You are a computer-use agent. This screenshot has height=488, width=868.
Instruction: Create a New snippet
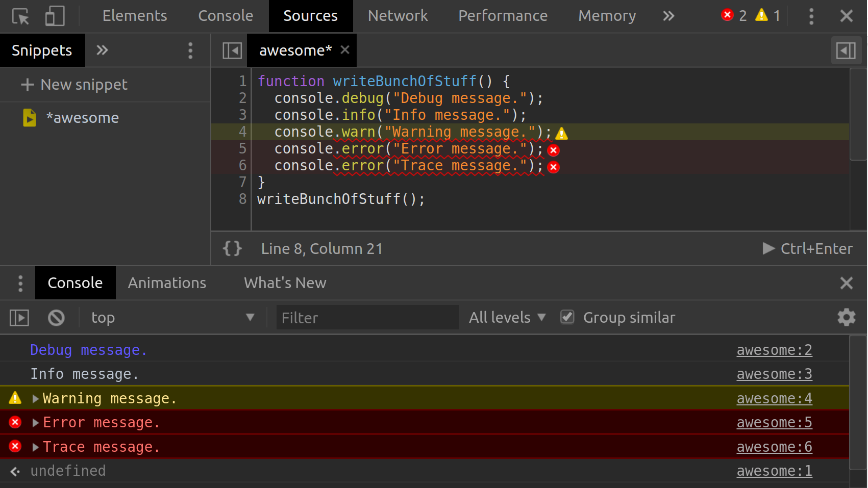pyautogui.click(x=74, y=85)
